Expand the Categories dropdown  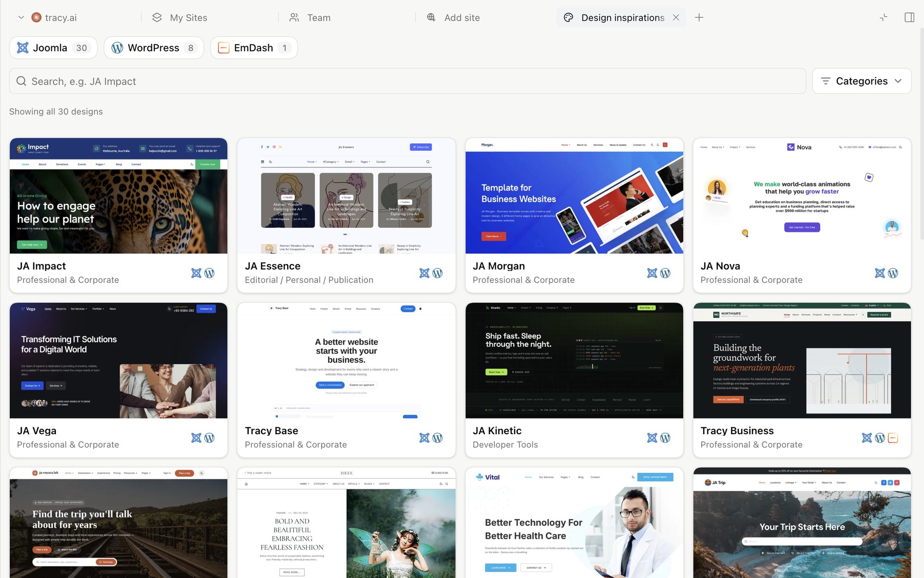click(862, 81)
